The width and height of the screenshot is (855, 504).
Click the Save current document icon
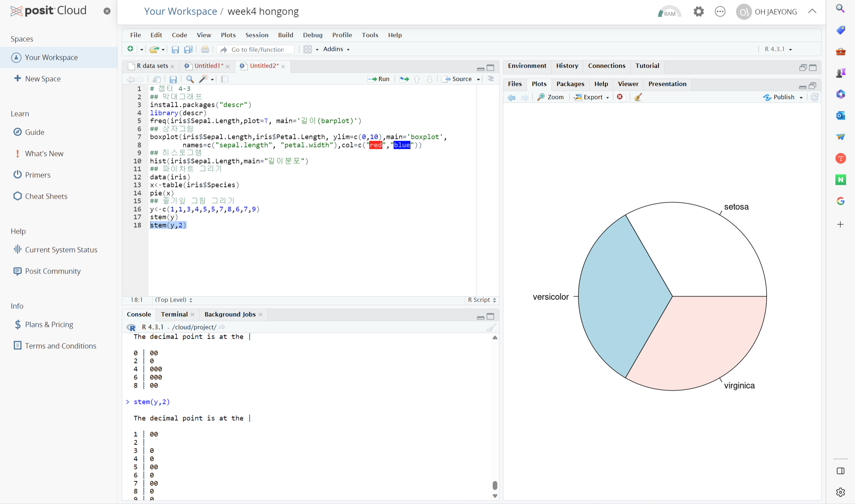[x=173, y=79]
